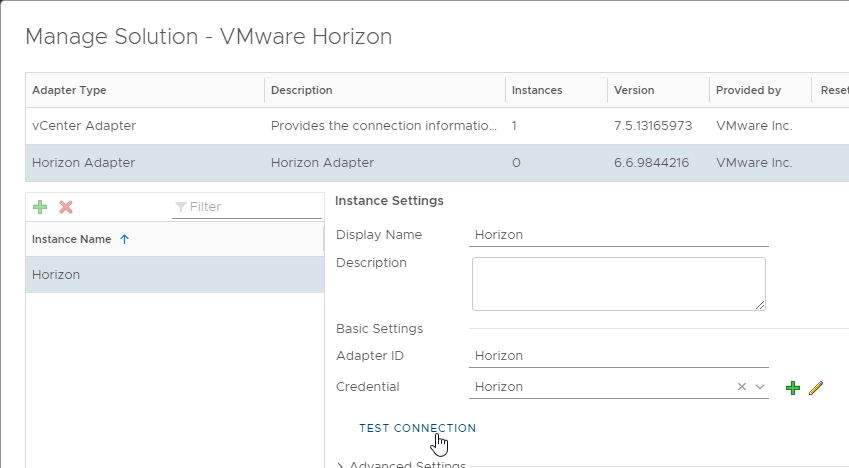Image resolution: width=849 pixels, height=468 pixels.
Task: Click the Version column header
Action: point(658,90)
